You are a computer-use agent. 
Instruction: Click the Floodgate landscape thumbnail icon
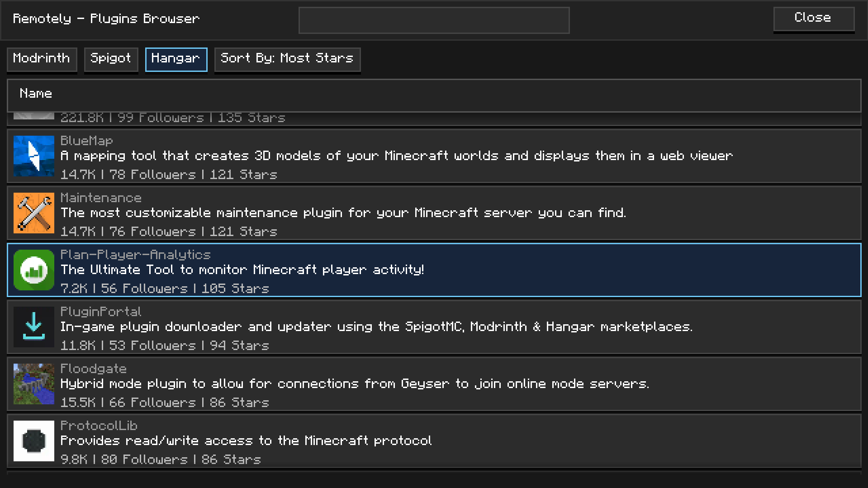tap(33, 384)
